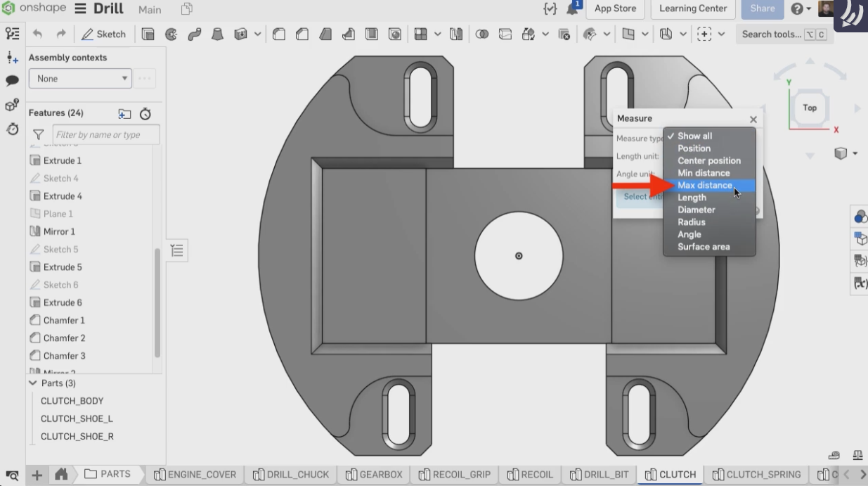The image size is (868, 486).
Task: Open the Thicken tool dropdown arrow
Action: tap(258, 34)
